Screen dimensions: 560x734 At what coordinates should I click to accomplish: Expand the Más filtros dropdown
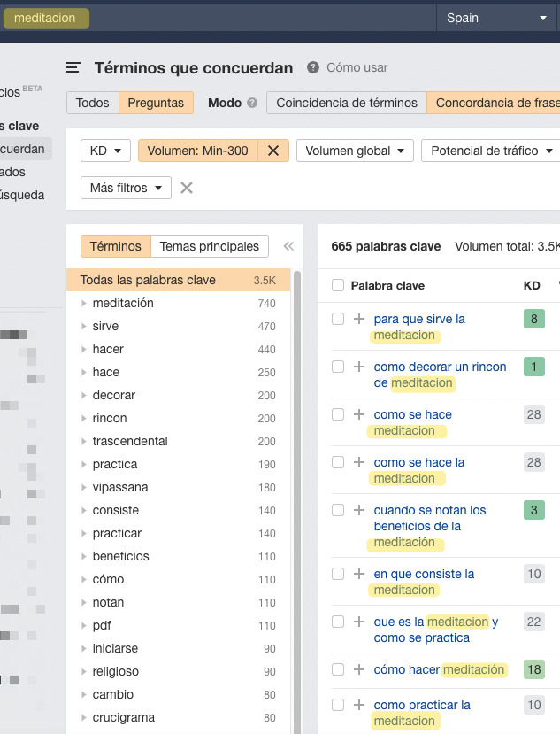(x=126, y=188)
